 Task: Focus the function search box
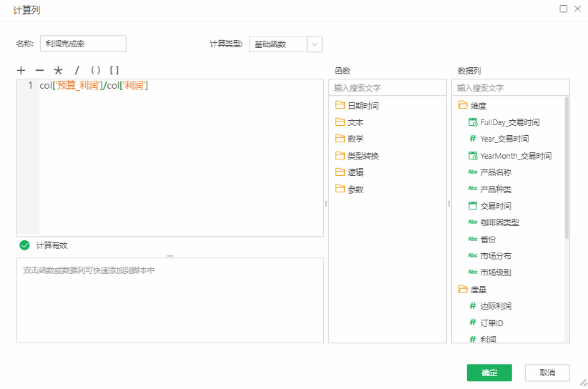pos(387,88)
